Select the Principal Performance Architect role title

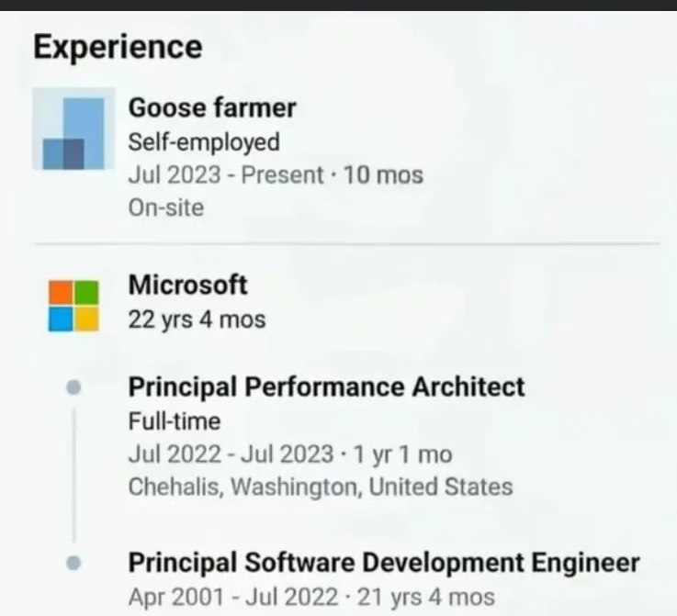326,386
